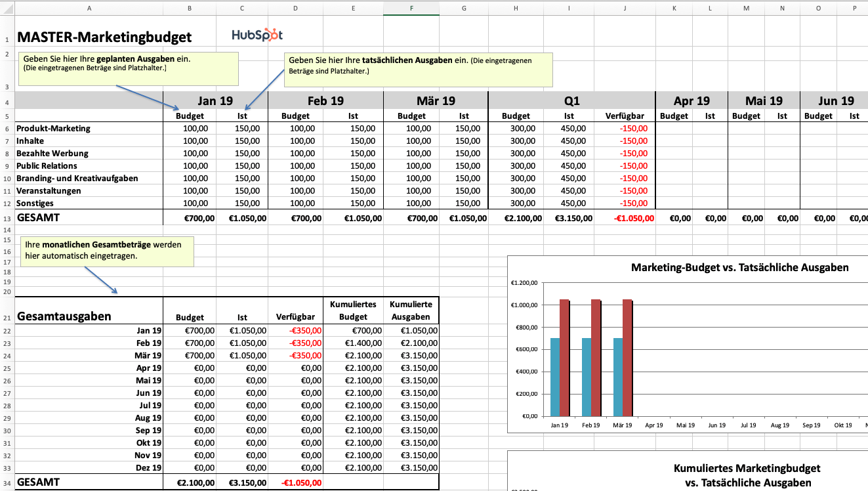Select the blue Feb 19 chart bar

(x=587, y=377)
